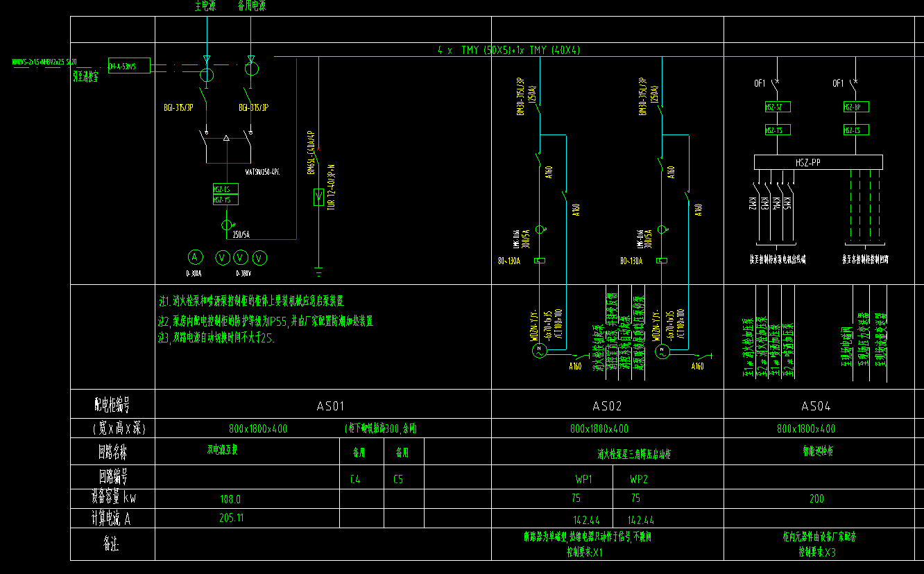Select the note (柜下砌筑抬高300,余同)

381,428
